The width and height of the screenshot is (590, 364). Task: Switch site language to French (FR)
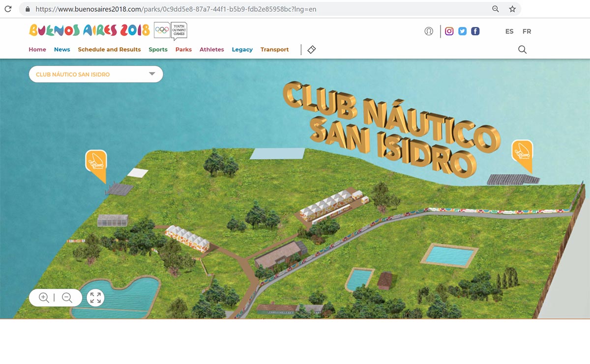click(x=527, y=31)
